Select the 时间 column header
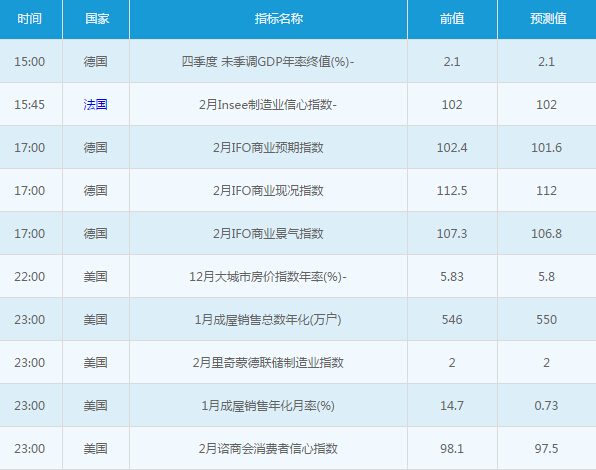The image size is (596, 470). click(30, 19)
